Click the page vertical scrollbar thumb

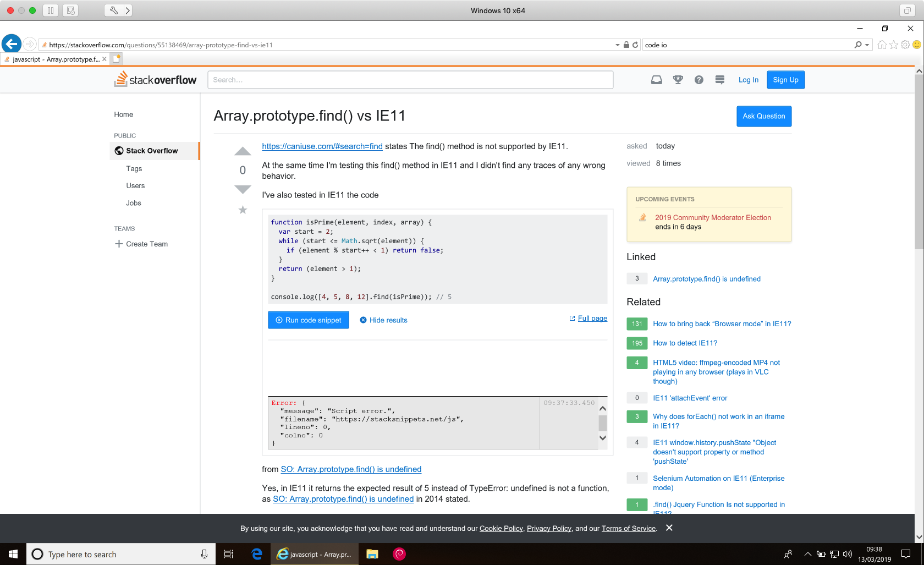[919, 162]
